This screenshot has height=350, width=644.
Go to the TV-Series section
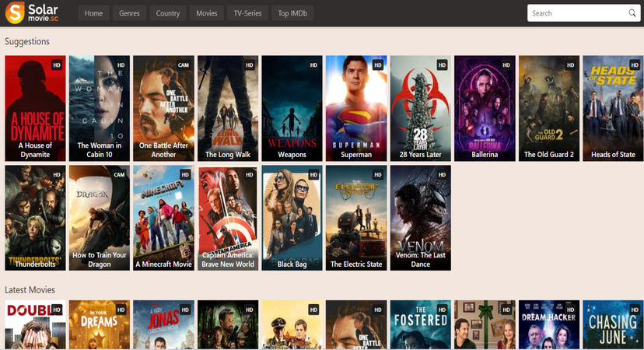247,13
